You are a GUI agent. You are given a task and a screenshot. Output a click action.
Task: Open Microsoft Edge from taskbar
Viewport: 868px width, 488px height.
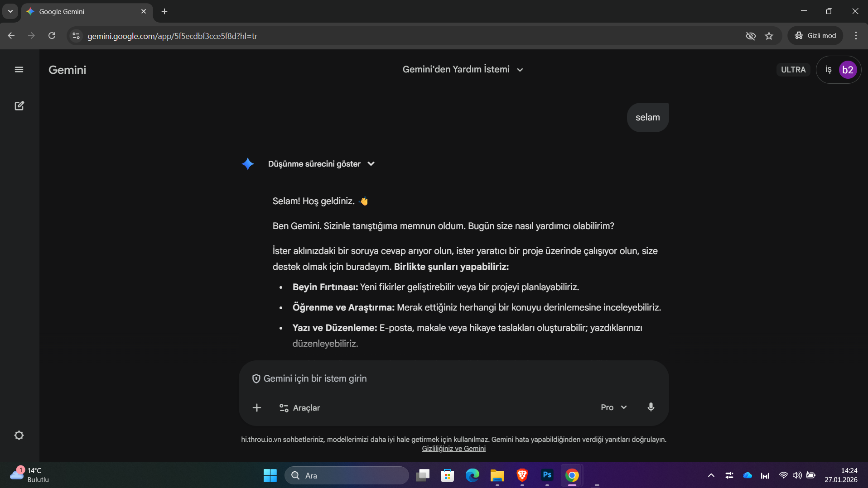click(x=473, y=475)
